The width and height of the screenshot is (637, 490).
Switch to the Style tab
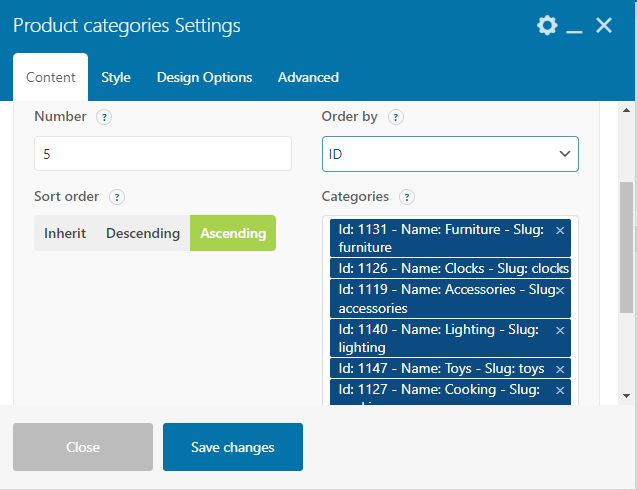tap(116, 77)
